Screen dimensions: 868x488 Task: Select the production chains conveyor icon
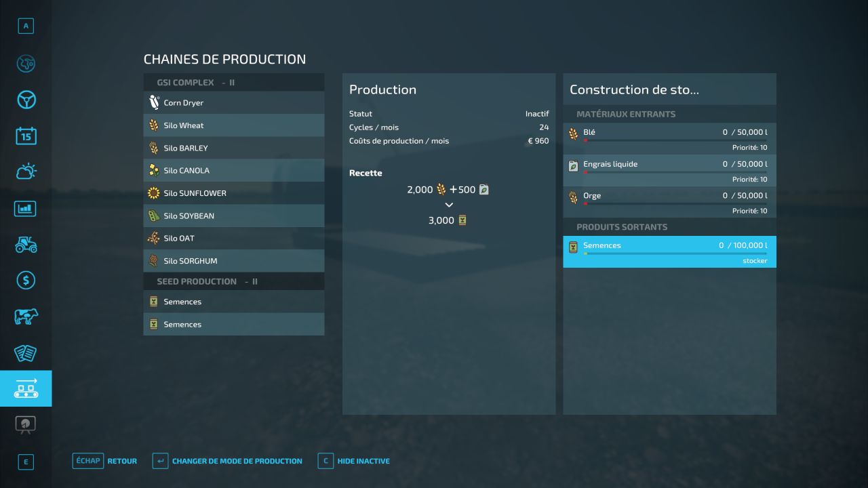[x=26, y=388]
